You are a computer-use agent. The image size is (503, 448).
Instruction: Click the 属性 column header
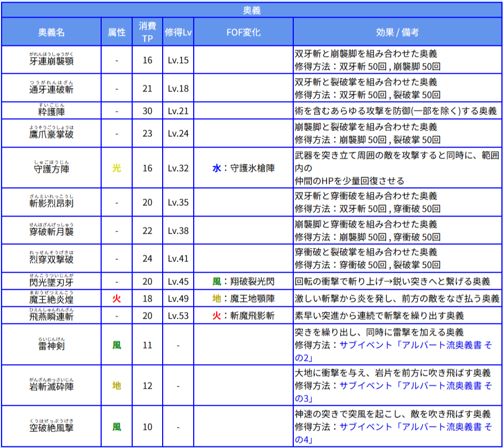click(117, 32)
